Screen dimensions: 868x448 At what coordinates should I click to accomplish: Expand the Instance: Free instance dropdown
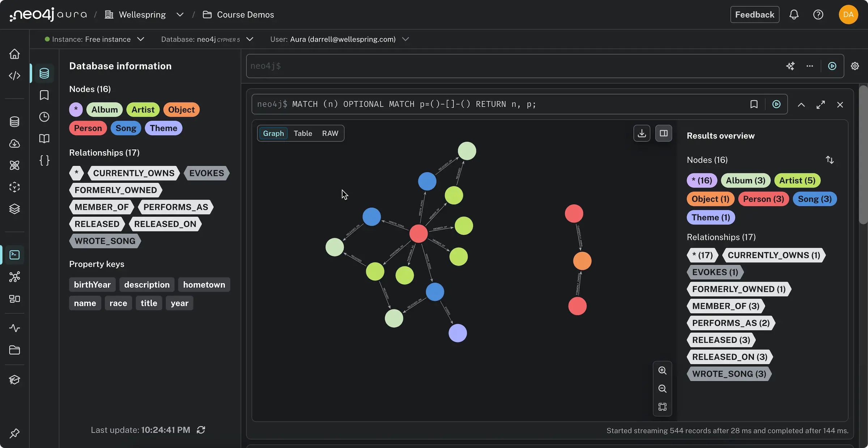click(x=141, y=39)
